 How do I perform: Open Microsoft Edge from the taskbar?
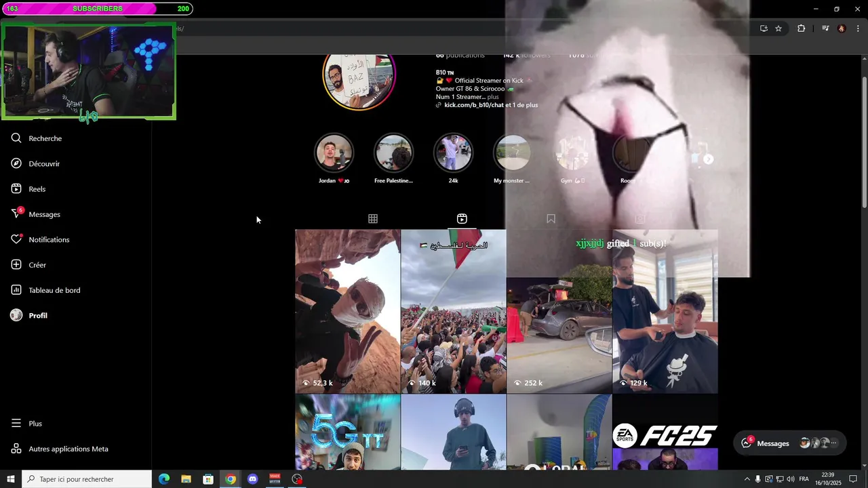point(164,479)
